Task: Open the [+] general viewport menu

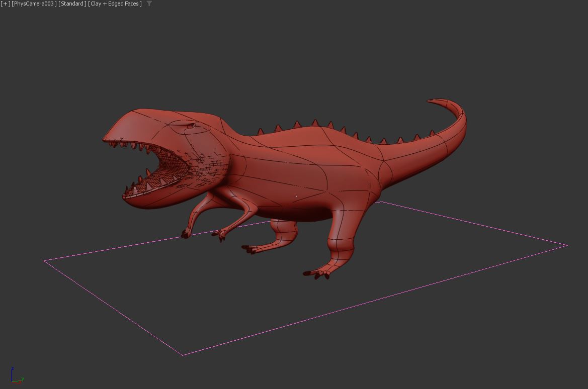Action: pyautogui.click(x=6, y=4)
